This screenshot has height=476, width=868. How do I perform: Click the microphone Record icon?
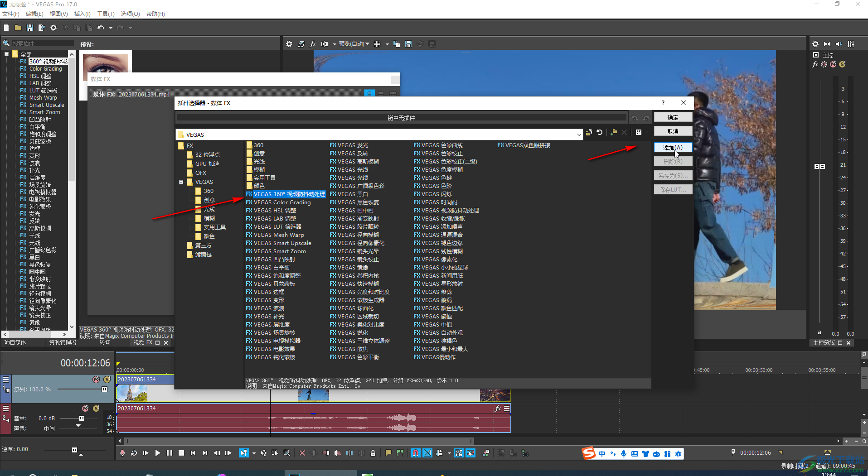click(122, 453)
